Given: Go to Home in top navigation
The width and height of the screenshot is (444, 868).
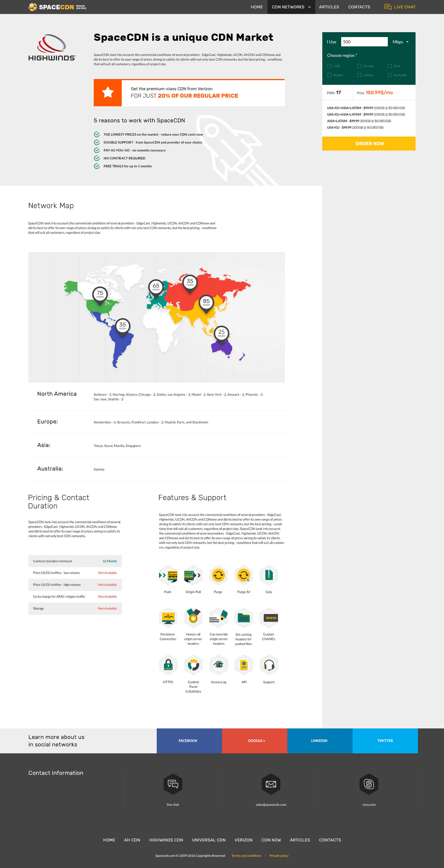Looking at the screenshot, I should point(257,7).
